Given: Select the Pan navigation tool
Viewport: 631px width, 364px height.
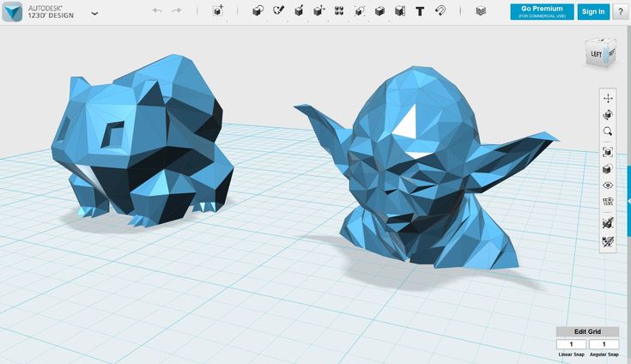Looking at the screenshot, I should (x=608, y=98).
